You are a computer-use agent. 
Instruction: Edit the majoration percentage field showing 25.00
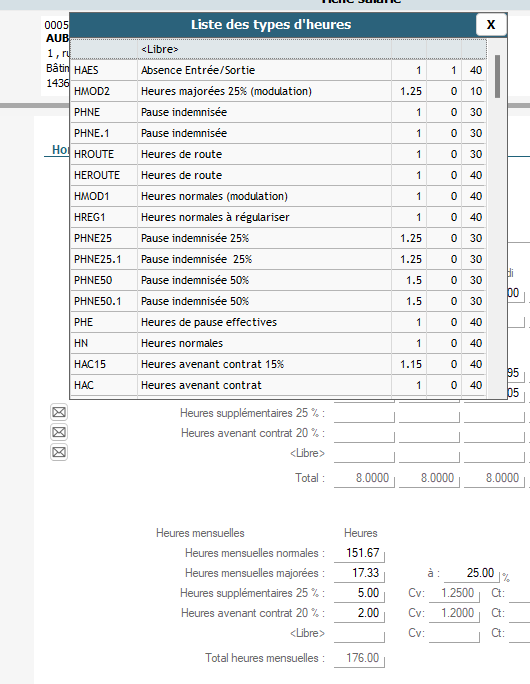472,573
